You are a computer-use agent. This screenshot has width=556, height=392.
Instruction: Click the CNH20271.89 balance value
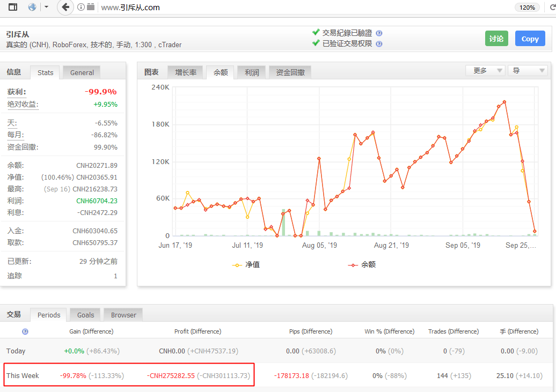[97, 166]
